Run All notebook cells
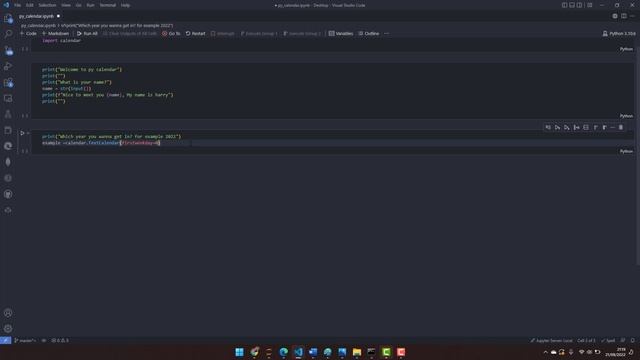 87,33
